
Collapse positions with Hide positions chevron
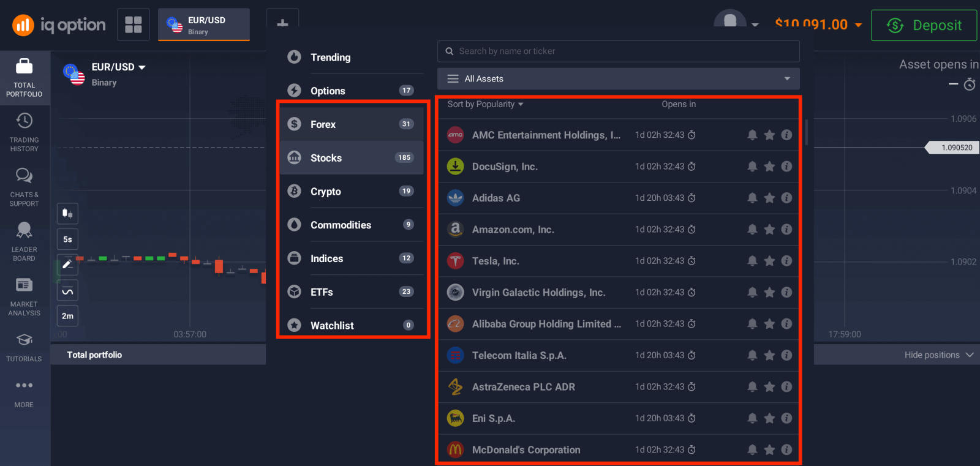coord(970,355)
